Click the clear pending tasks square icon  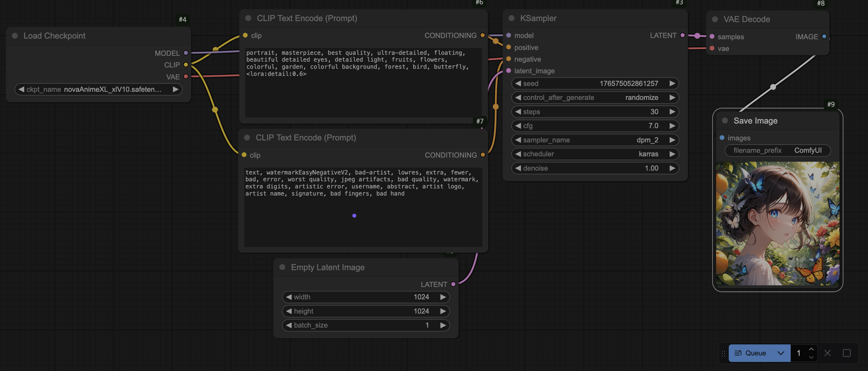(846, 353)
